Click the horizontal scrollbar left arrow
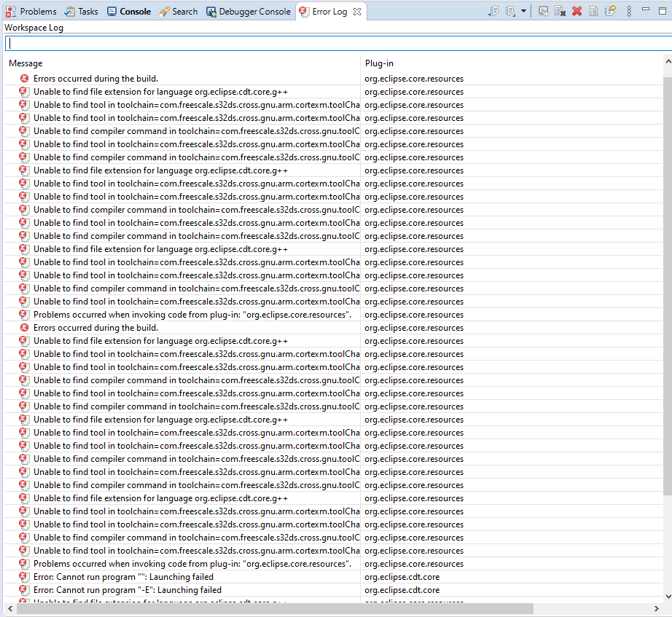The width and height of the screenshot is (672, 617). [x=10, y=608]
